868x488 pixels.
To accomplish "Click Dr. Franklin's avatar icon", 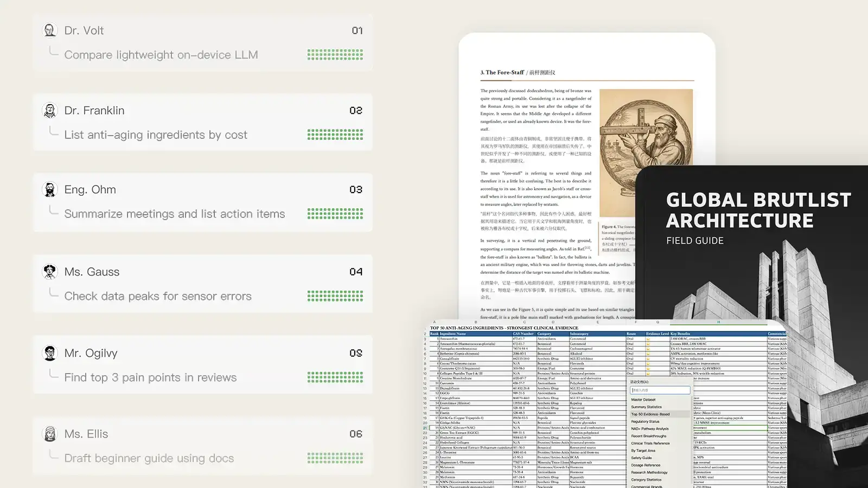I will (x=50, y=110).
